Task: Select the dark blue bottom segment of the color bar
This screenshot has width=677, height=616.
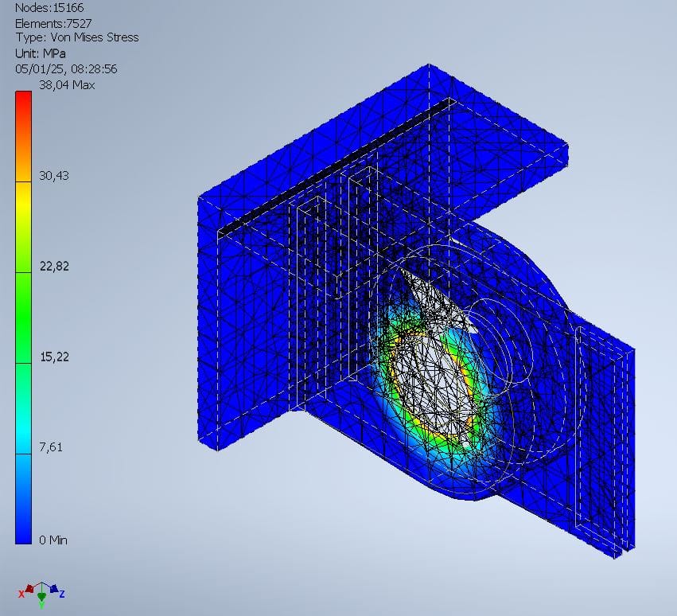Action: tap(23, 517)
